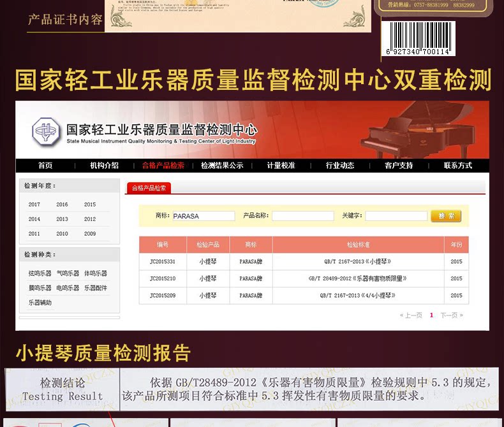
Task: Click the 年份 column header
Action: (x=456, y=245)
